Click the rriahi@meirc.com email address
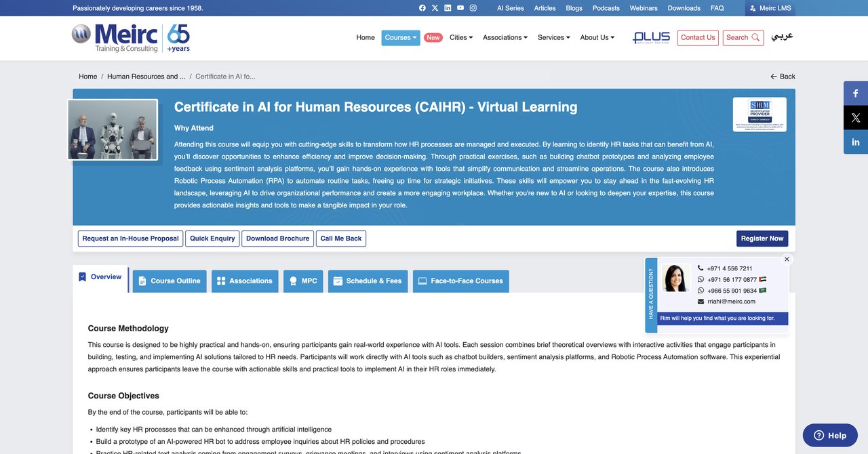The width and height of the screenshot is (868, 454). 731,302
